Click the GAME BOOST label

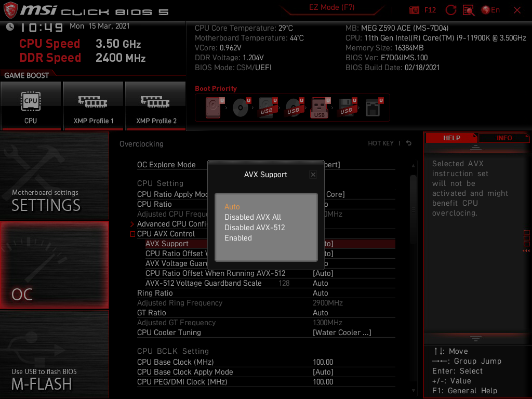pos(26,75)
